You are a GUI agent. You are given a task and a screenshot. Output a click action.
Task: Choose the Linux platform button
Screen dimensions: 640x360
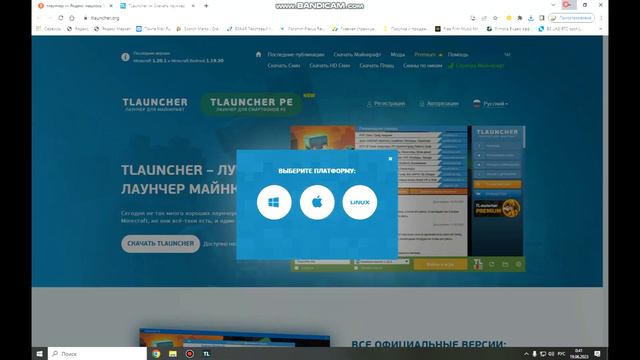tap(360, 202)
